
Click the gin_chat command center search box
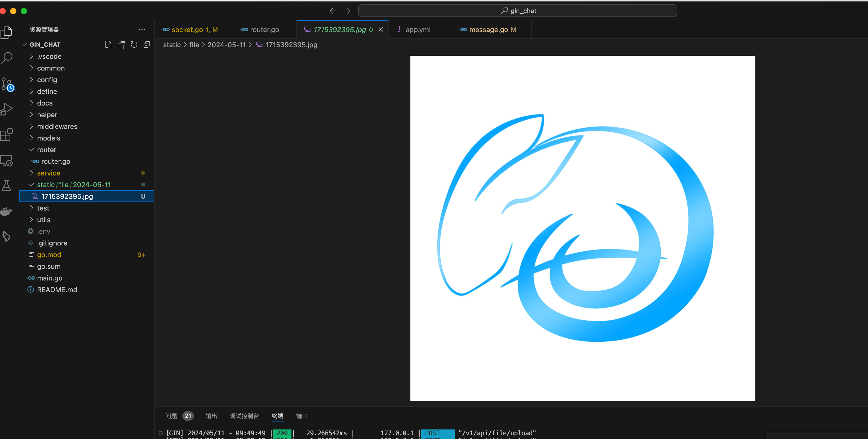coord(517,11)
